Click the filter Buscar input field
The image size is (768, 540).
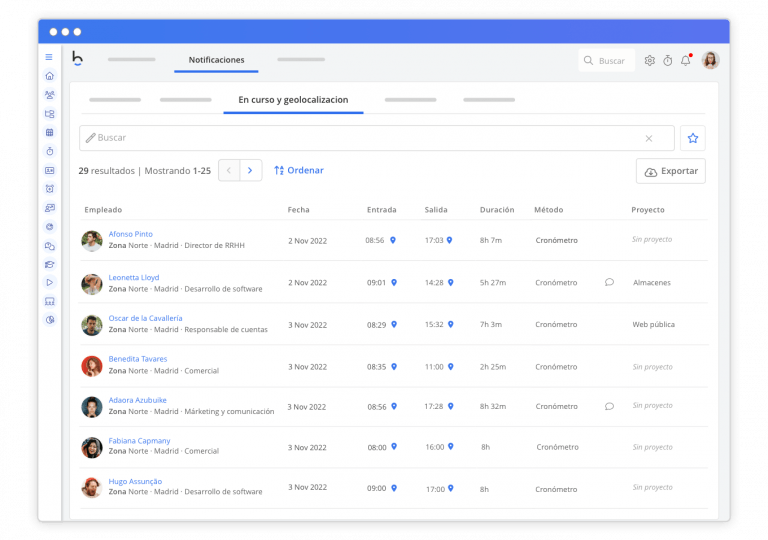click(360, 138)
